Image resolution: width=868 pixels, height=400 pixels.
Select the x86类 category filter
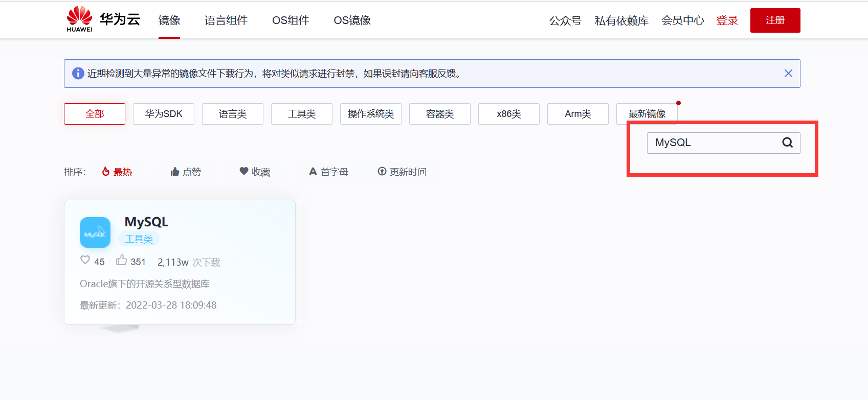coord(509,114)
